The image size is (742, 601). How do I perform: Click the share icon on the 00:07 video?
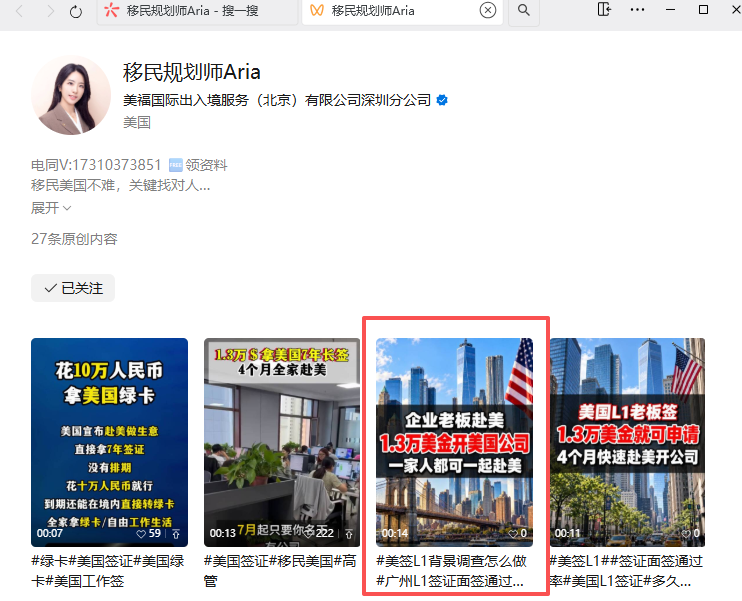tap(176, 534)
